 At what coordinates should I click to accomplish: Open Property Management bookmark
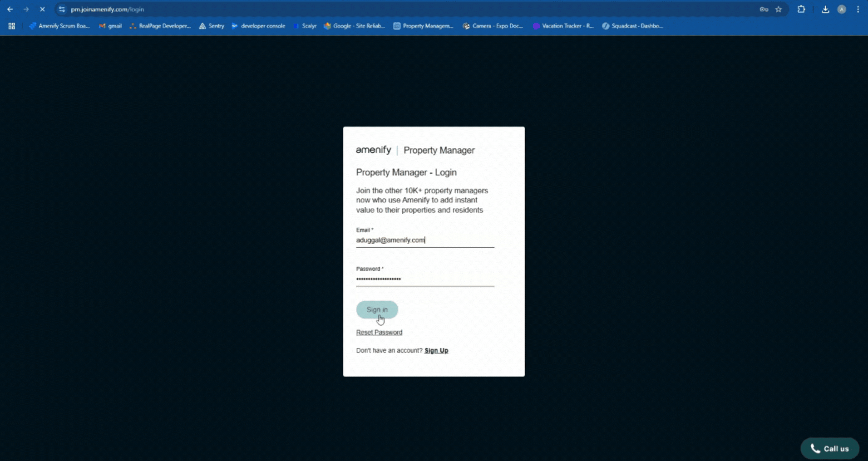423,26
